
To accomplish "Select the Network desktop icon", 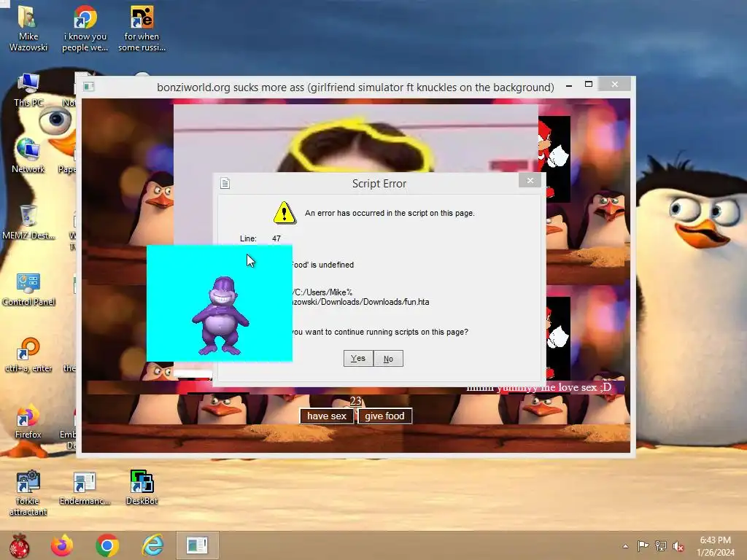I will (28, 155).
